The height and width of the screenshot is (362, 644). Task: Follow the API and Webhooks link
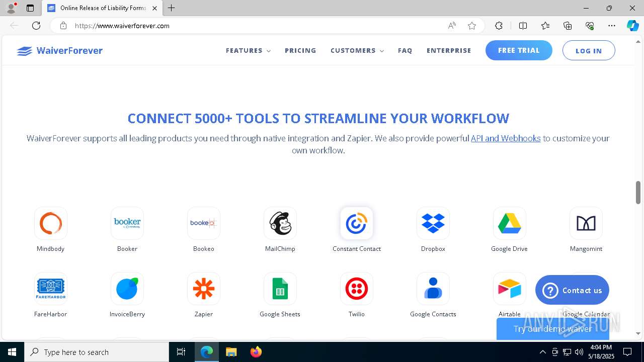point(506,138)
